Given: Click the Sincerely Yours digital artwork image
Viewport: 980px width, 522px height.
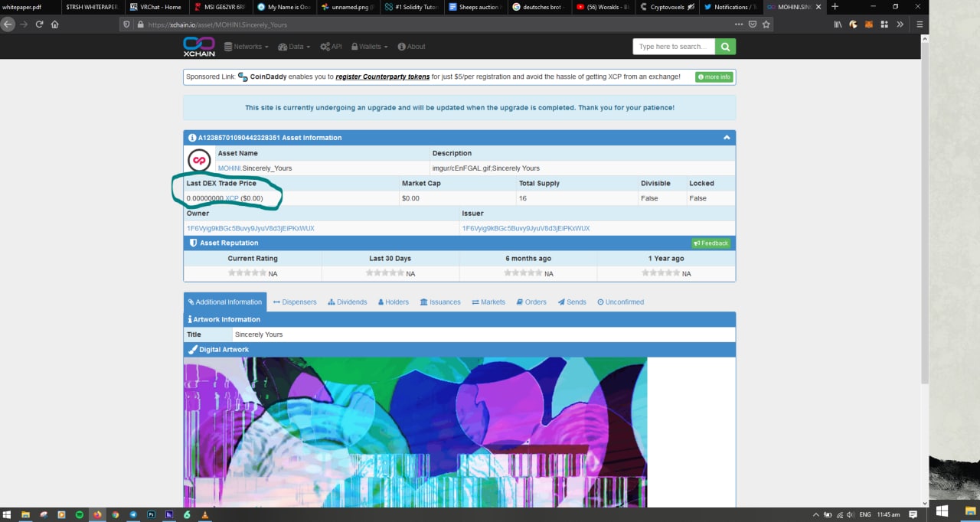Looking at the screenshot, I should coord(415,432).
